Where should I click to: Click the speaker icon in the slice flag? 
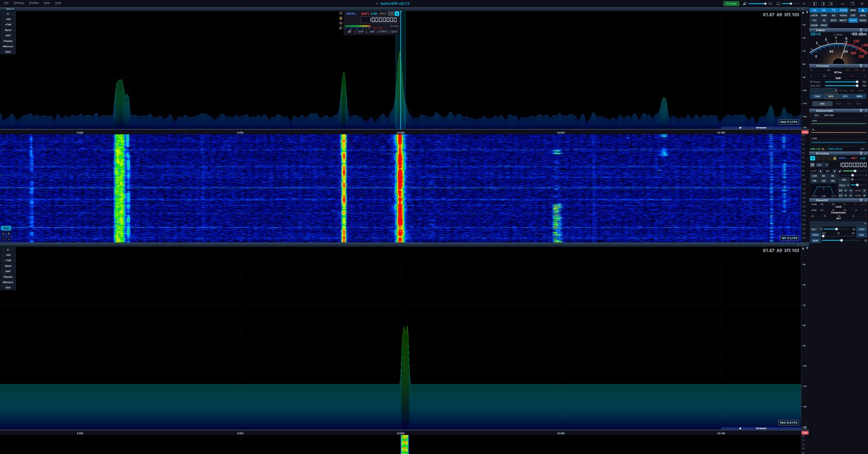coord(349,31)
